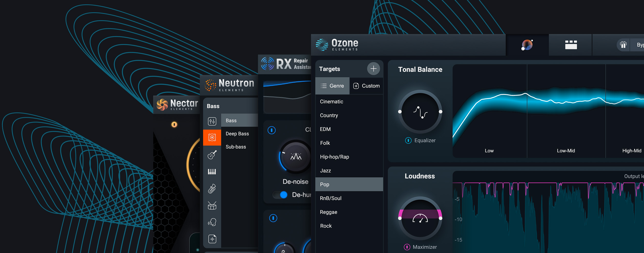This screenshot has width=644, height=253.
Task: Toggle RX lower module power button
Action: click(273, 218)
